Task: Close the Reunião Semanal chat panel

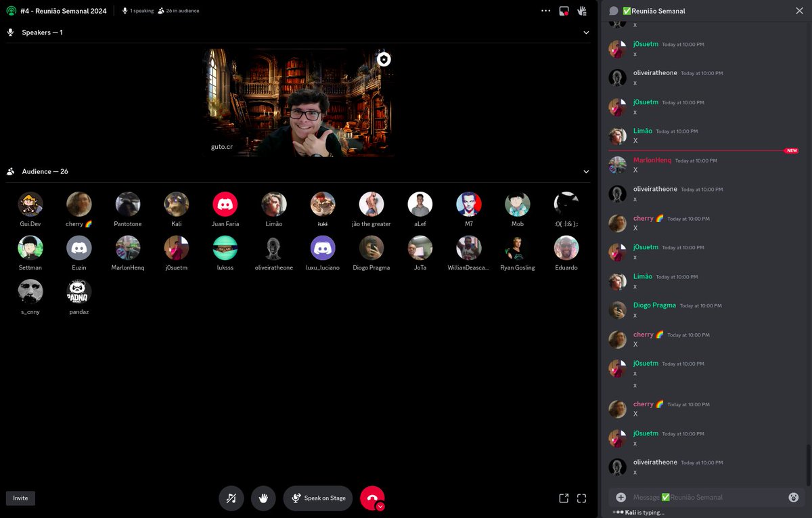Action: [799, 11]
